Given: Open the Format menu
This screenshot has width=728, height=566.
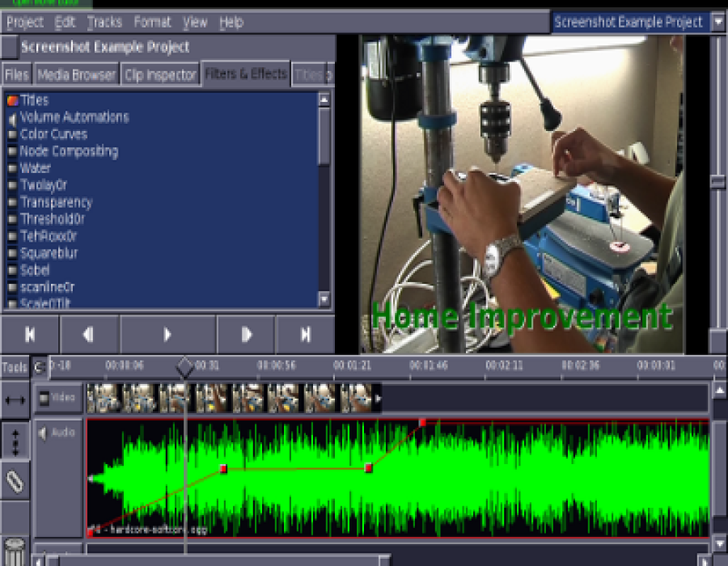Looking at the screenshot, I should (152, 22).
